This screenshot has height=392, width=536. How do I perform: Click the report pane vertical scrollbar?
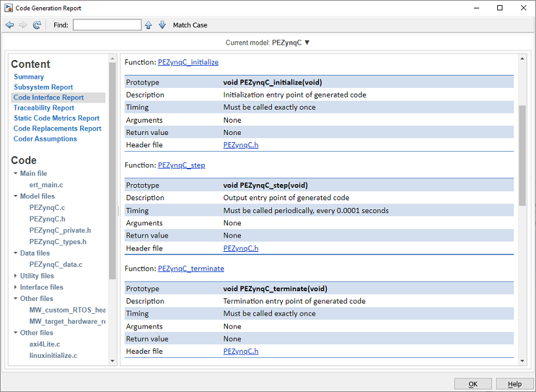[x=522, y=155]
